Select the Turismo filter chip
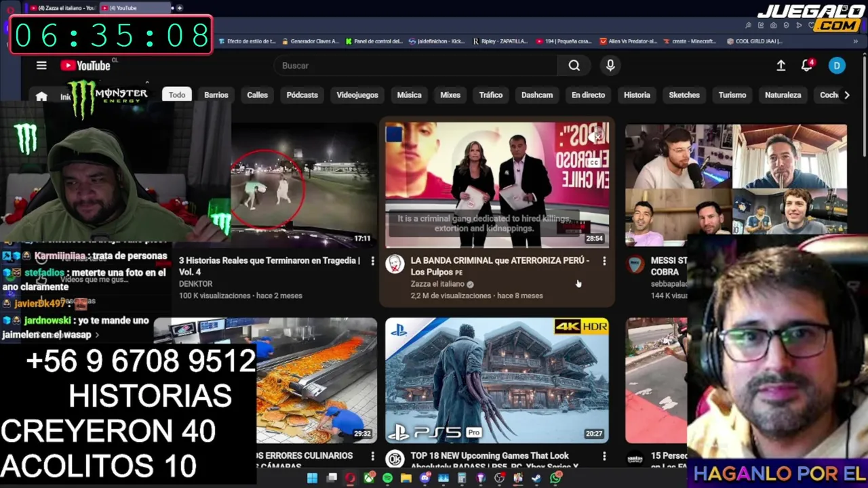 pos(732,95)
